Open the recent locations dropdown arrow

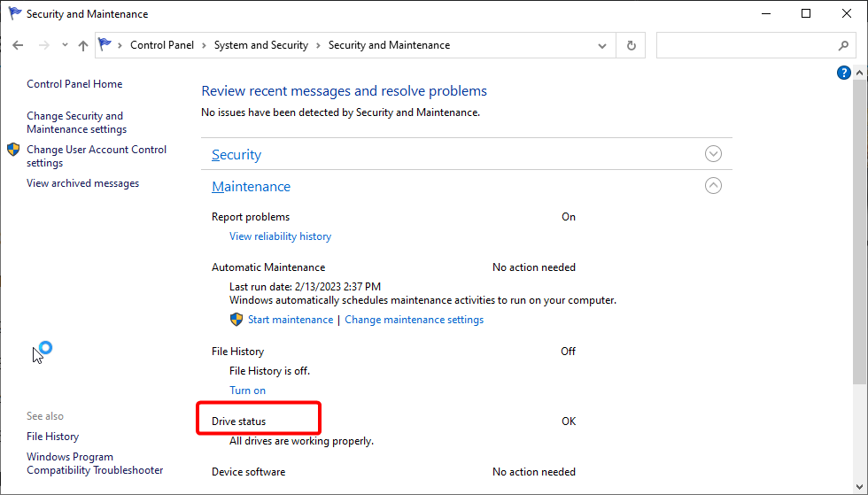point(65,45)
